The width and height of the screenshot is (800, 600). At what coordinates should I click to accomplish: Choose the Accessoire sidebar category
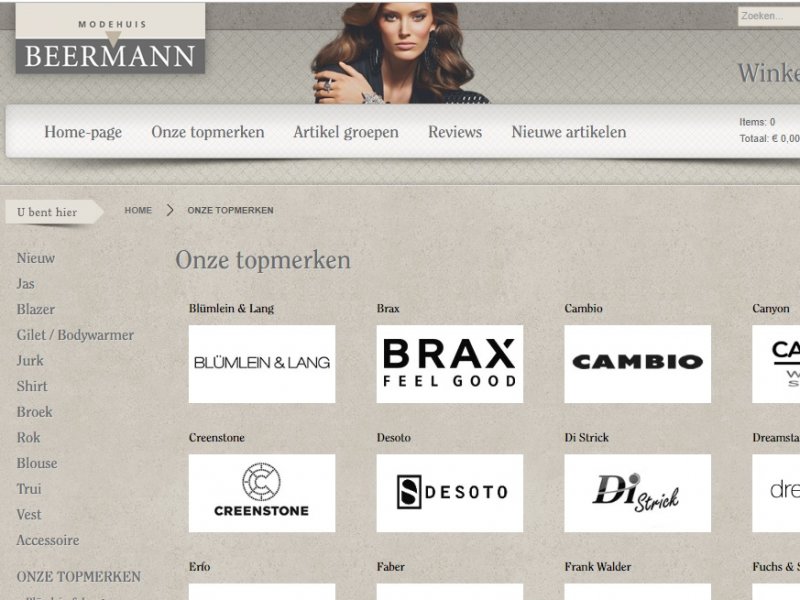[x=48, y=540]
